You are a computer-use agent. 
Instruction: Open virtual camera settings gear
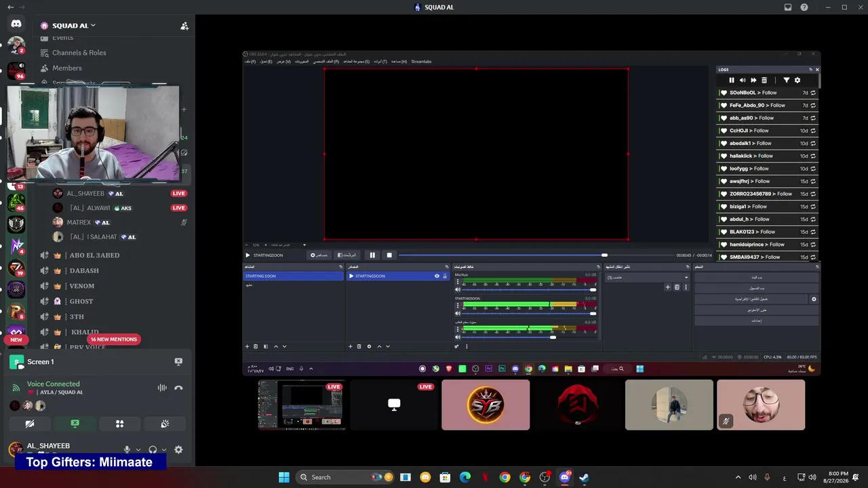814,299
